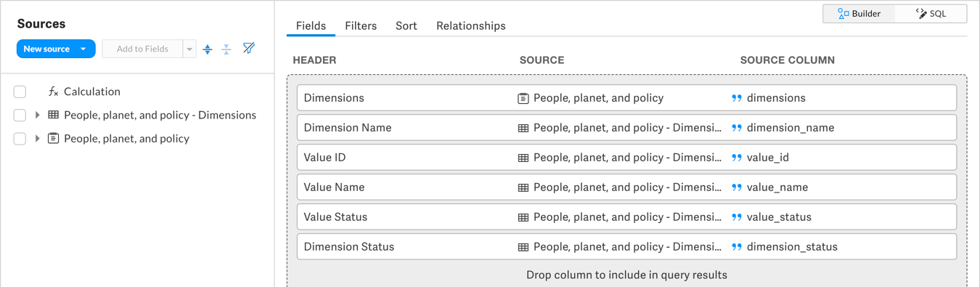Click the form icon of People, planet, and policy source
This screenshot has width=980, height=287.
point(53,138)
